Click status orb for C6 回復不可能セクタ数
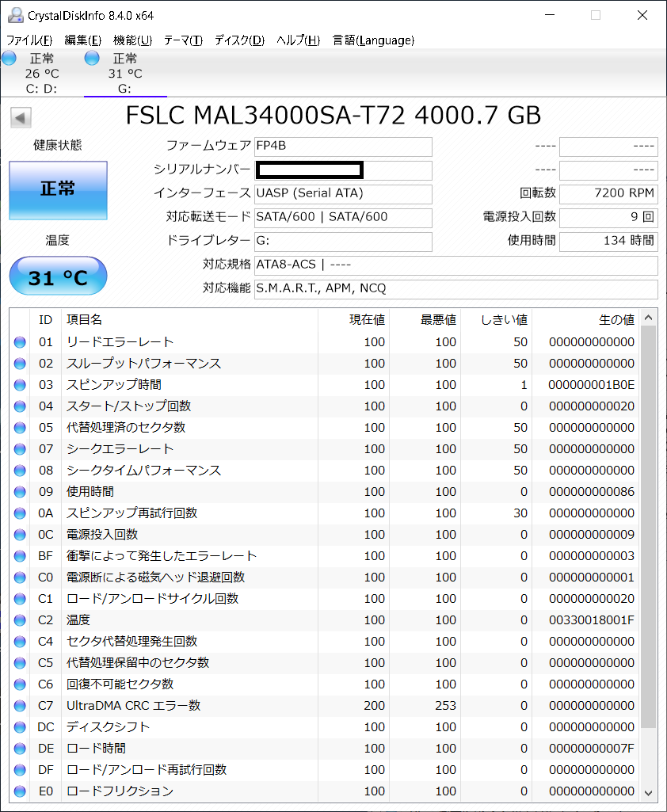The height and width of the screenshot is (812, 667). 20,684
